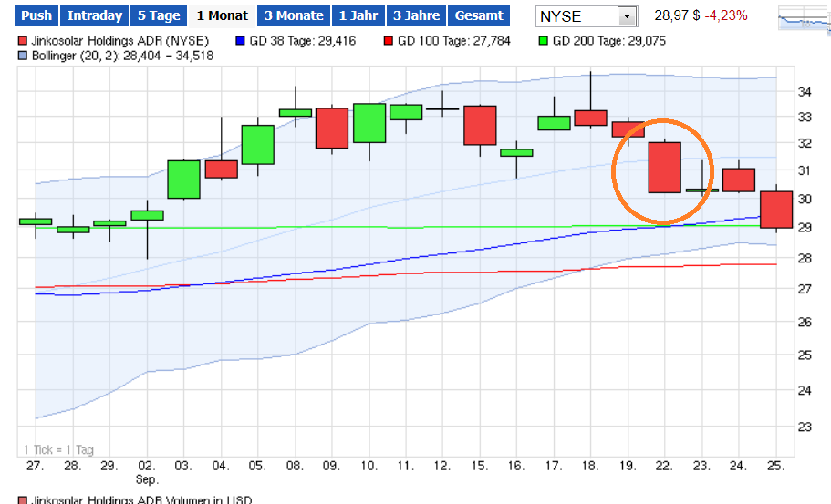831x504 pixels.
Task: Click the mini chart thumbnail at top right
Action: [x=804, y=20]
